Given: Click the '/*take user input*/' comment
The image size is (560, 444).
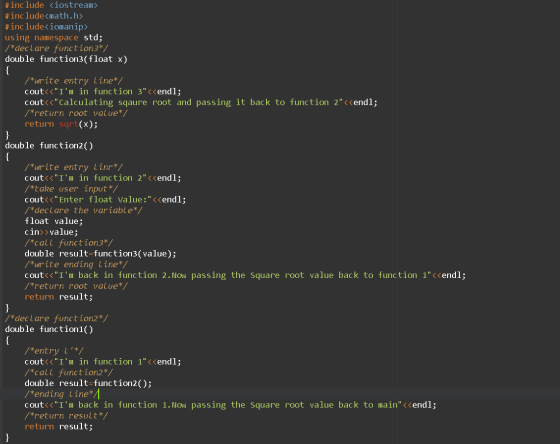Looking at the screenshot, I should pos(71,189).
